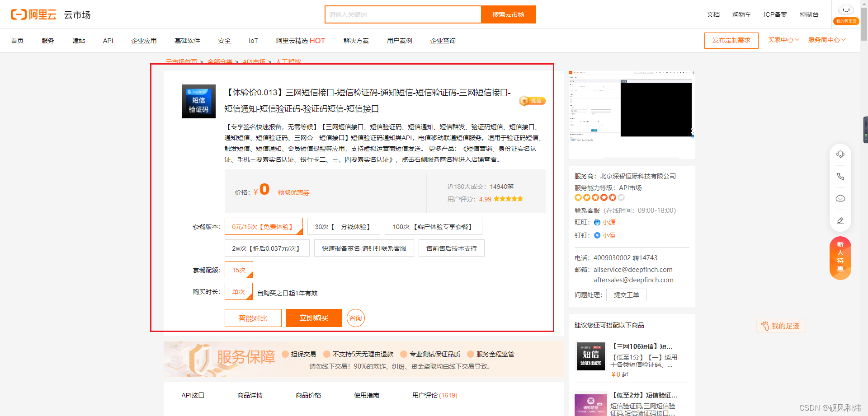Image resolution: width=868 pixels, height=416 pixels.
Task: Select the 100次【客户体验专享套餐】 option
Action: pos(433,226)
